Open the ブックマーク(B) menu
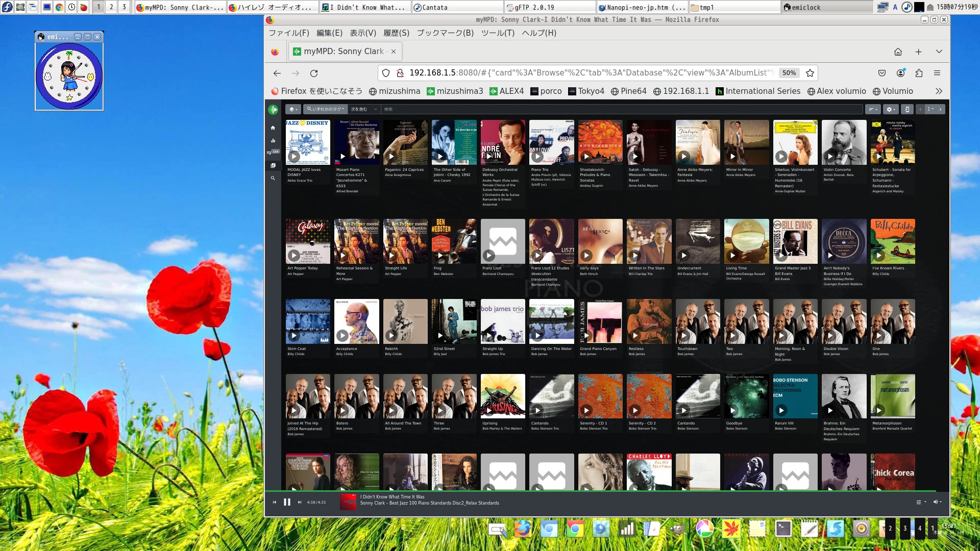 click(x=445, y=33)
